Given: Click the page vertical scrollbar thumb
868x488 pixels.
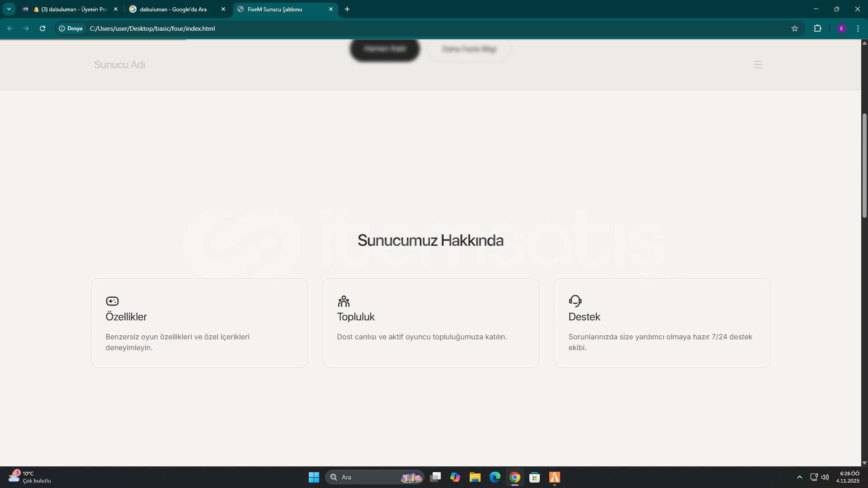Looking at the screenshot, I should [x=864, y=165].
